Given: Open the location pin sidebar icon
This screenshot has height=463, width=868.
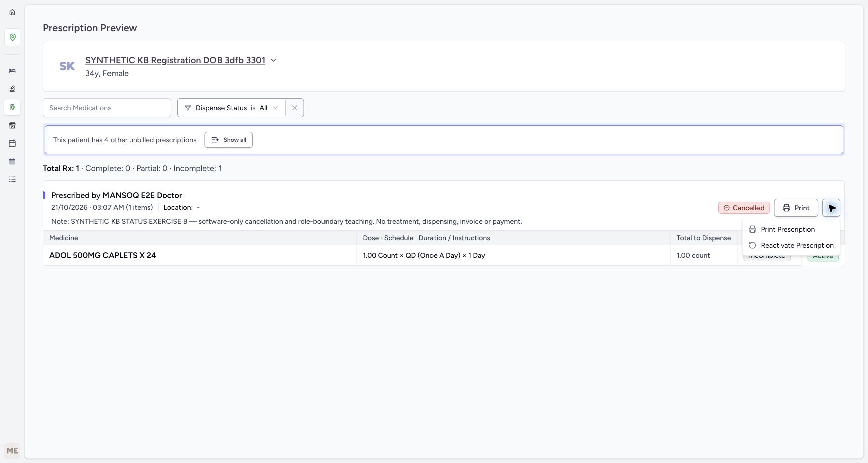Looking at the screenshot, I should click(12, 37).
